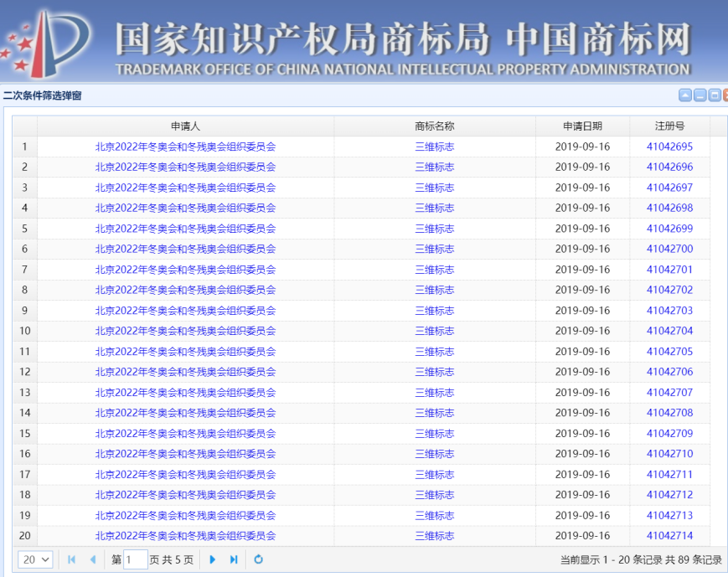This screenshot has width=728, height=577.
Task: Select the 2019-09-16 date in row 9
Action: point(582,311)
